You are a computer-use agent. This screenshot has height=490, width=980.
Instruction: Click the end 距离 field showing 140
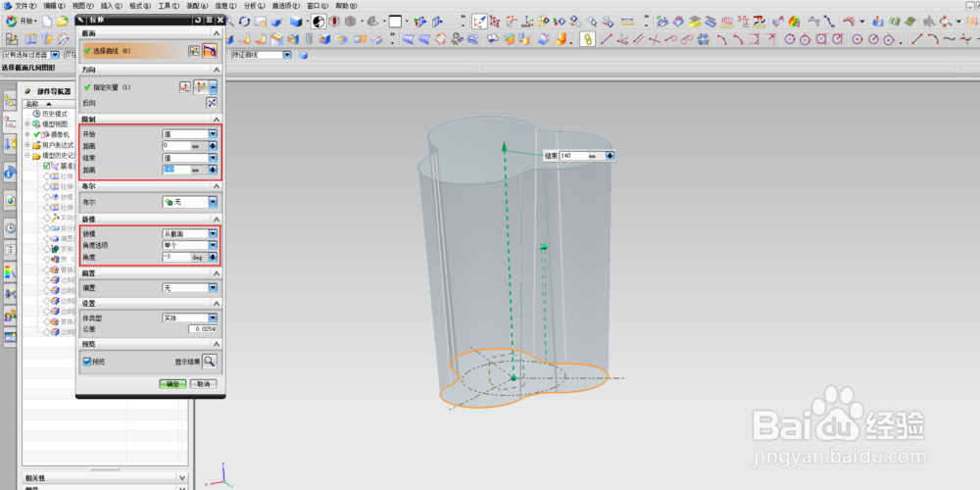[x=176, y=170]
